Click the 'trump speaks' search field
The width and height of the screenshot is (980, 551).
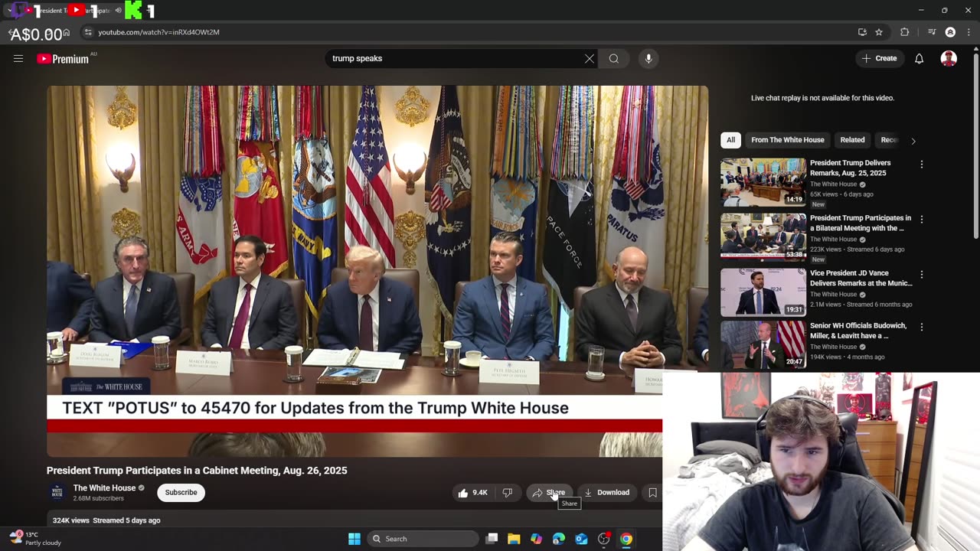point(456,59)
